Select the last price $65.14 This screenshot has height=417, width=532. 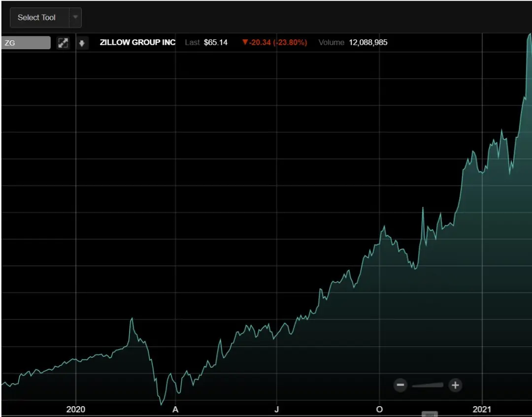pos(216,42)
